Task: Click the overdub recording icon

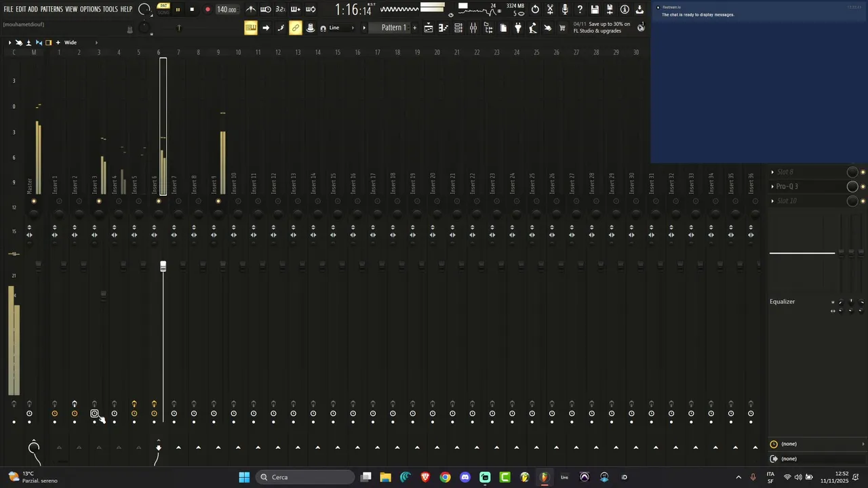Action: click(296, 9)
